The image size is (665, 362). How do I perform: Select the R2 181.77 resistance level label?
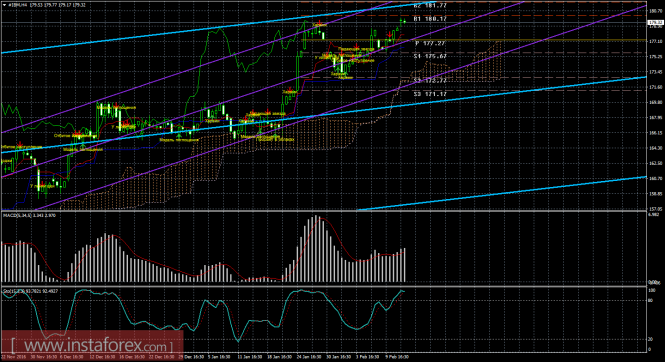[430, 6]
